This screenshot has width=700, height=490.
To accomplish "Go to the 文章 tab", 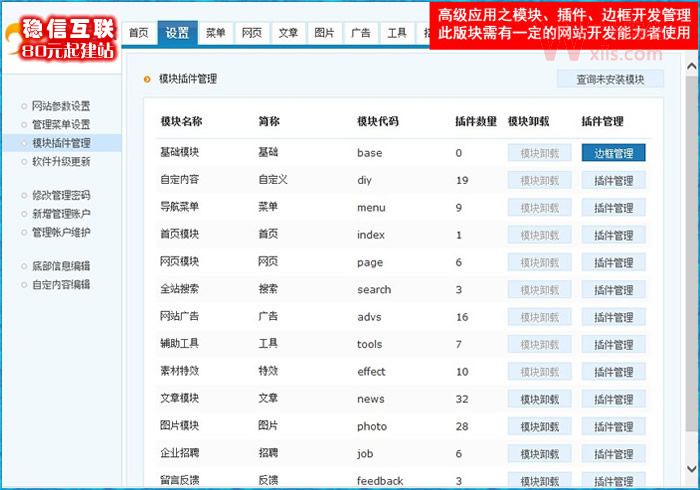I will click(288, 33).
